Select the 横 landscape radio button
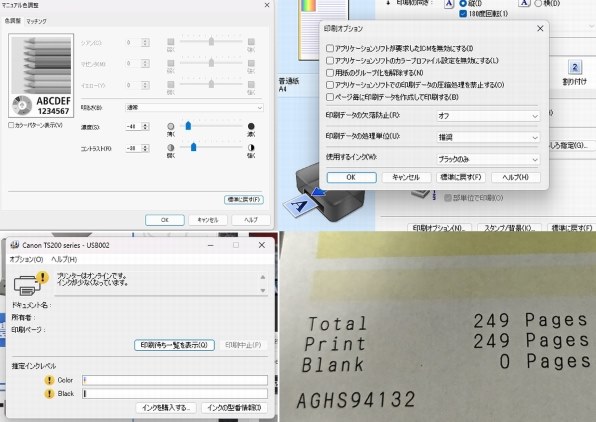 (538, 3)
